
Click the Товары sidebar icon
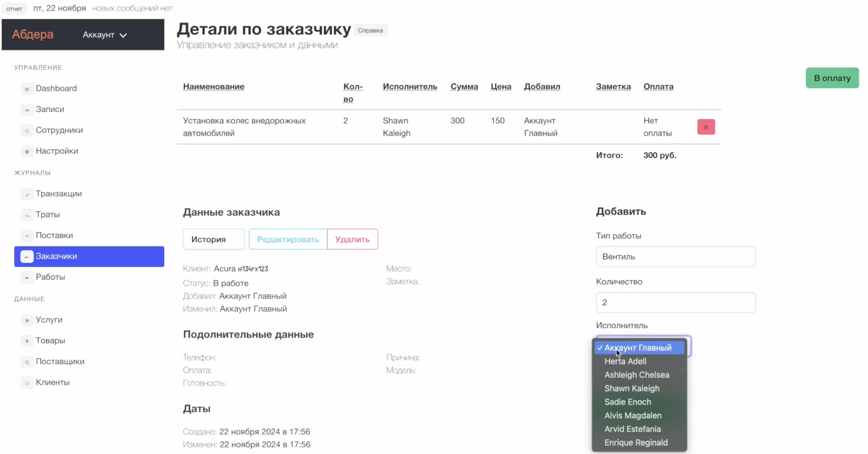pyautogui.click(x=27, y=341)
